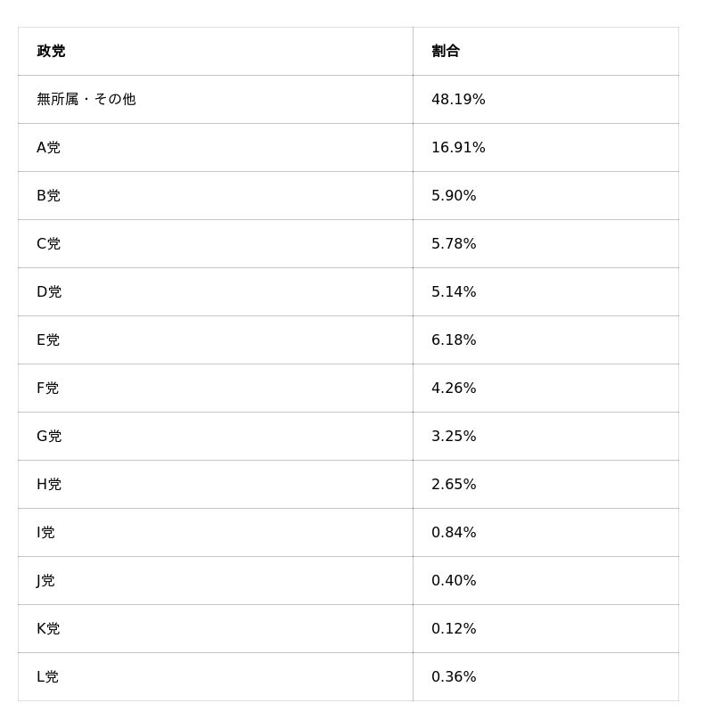Click the 6.18% value for E党
The image size is (713, 728).
[454, 340]
